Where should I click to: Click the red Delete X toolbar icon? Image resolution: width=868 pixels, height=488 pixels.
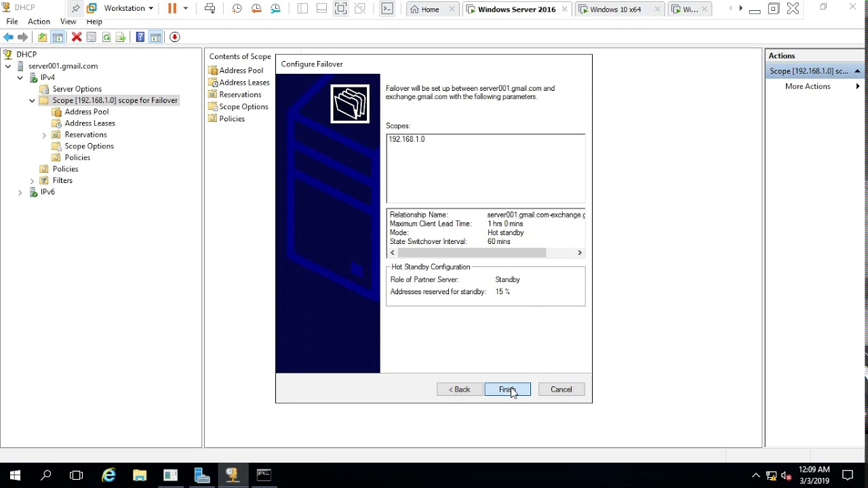click(x=77, y=37)
